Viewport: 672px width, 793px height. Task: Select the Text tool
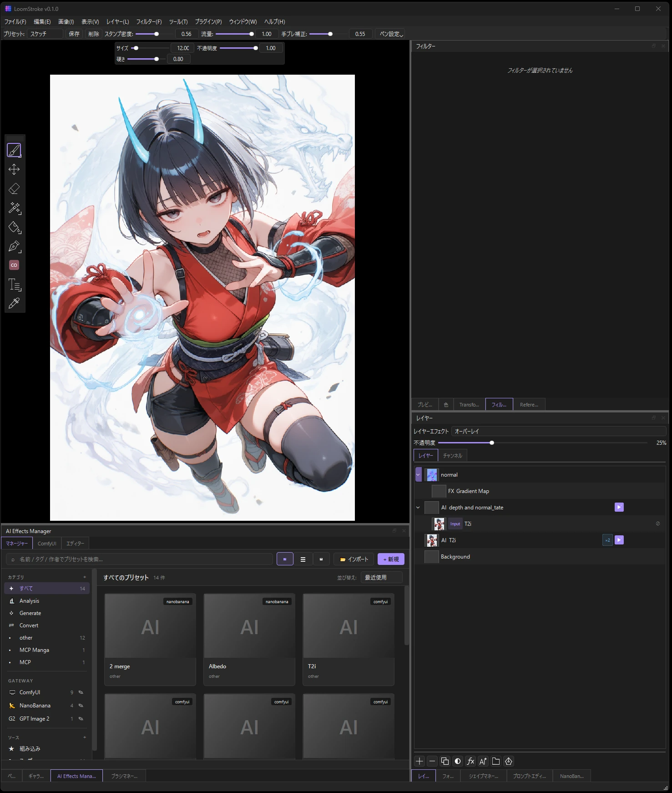[x=14, y=285]
